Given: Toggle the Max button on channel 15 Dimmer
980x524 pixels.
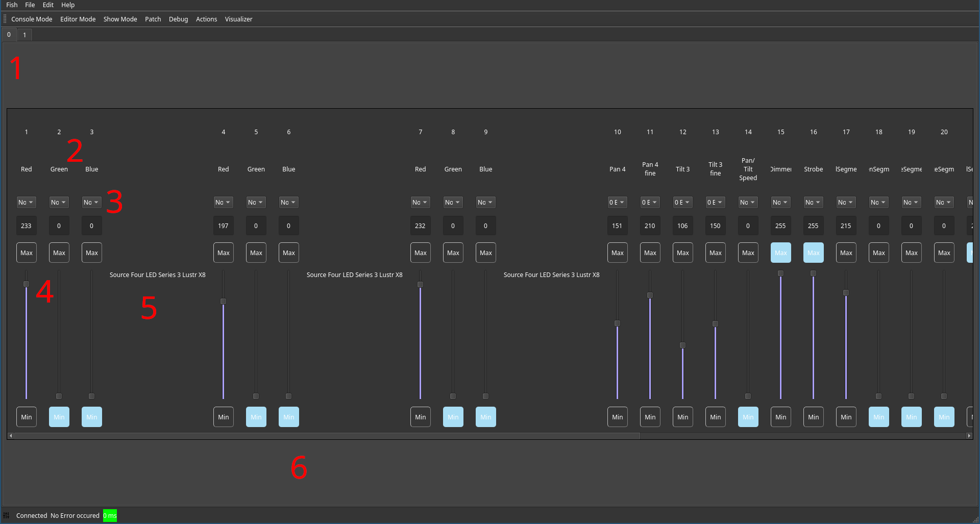Looking at the screenshot, I should [780, 253].
